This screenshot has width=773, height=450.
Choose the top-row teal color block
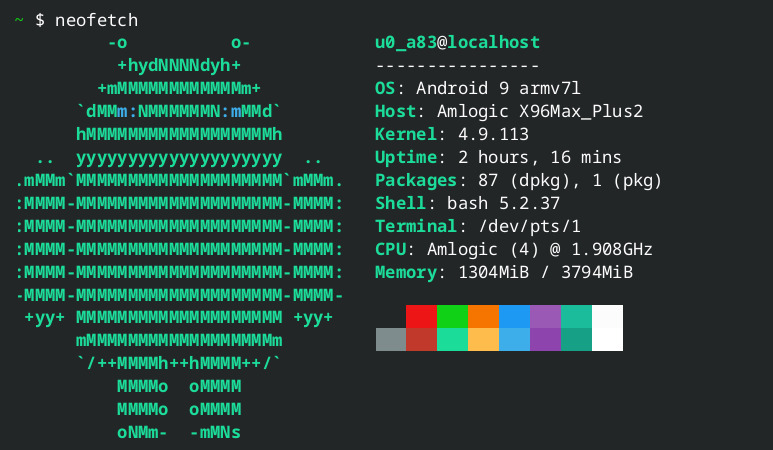pos(576,316)
